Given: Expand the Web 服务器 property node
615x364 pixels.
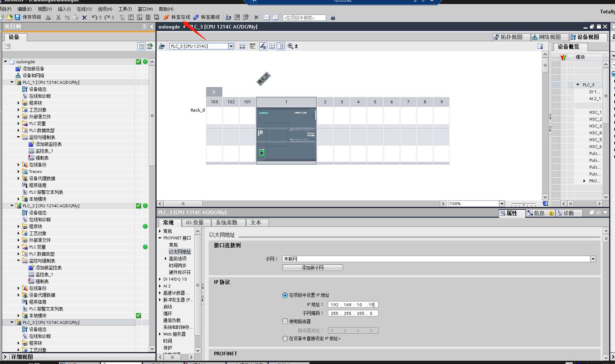Looking at the screenshot, I should [x=160, y=334].
